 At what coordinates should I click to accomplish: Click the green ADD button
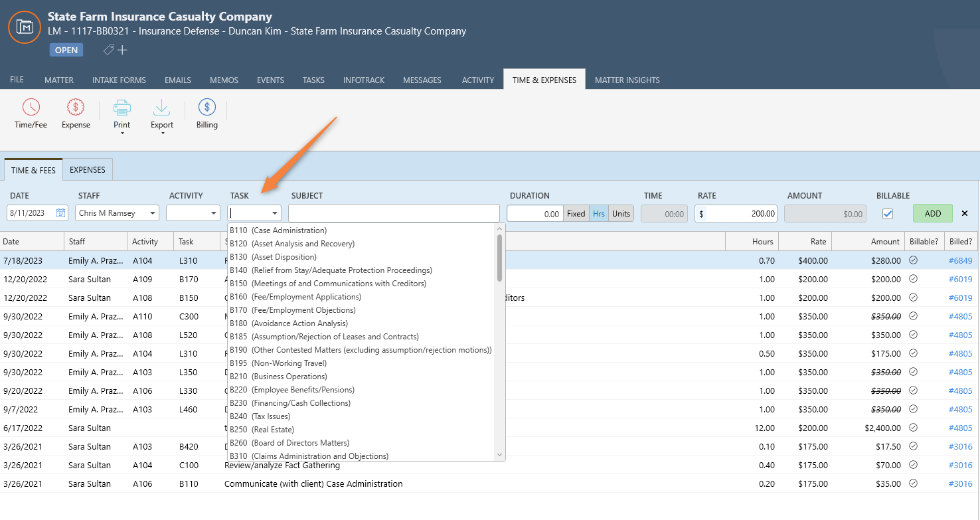[933, 213]
